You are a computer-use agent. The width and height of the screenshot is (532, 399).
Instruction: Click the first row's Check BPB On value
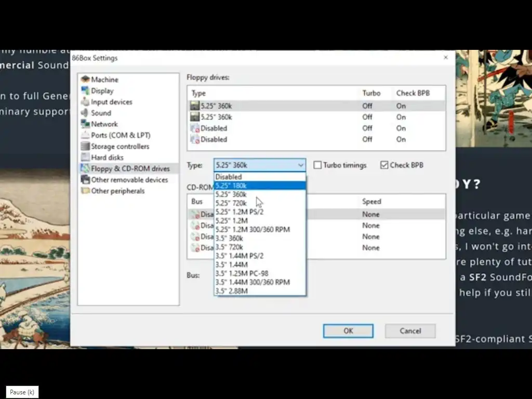401,106
